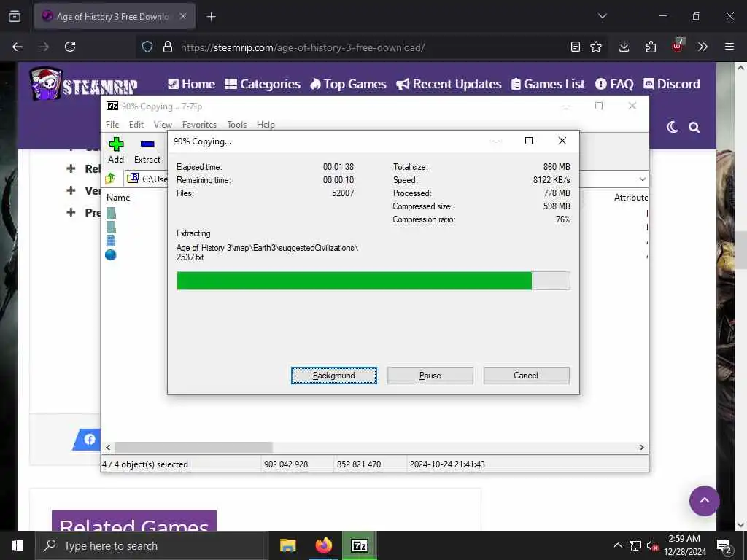This screenshot has width=747, height=560.
Task: Open the 7-Zip Help menu
Action: coord(266,124)
